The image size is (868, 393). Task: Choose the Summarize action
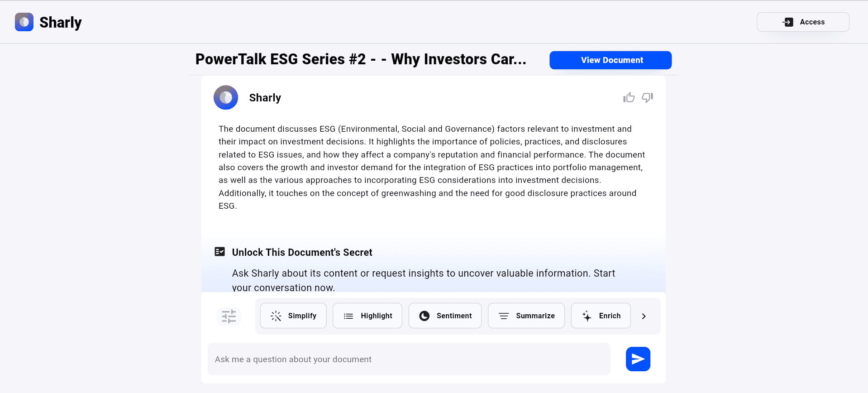[x=526, y=316]
